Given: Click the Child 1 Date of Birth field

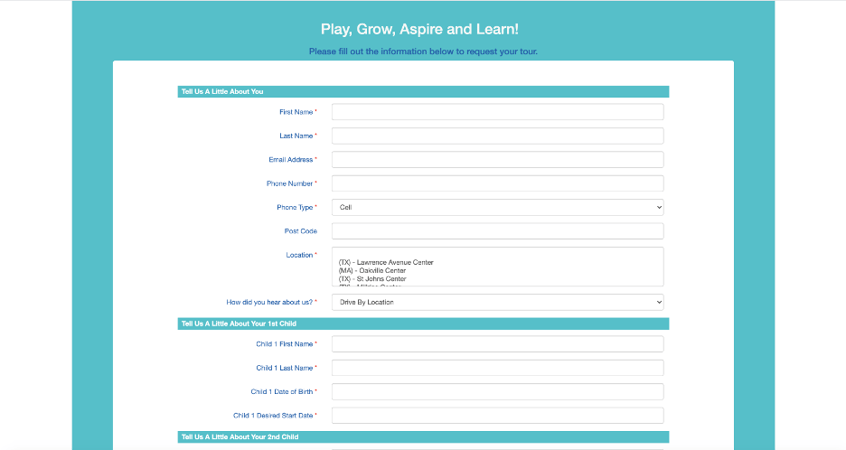Looking at the screenshot, I should click(497, 392).
